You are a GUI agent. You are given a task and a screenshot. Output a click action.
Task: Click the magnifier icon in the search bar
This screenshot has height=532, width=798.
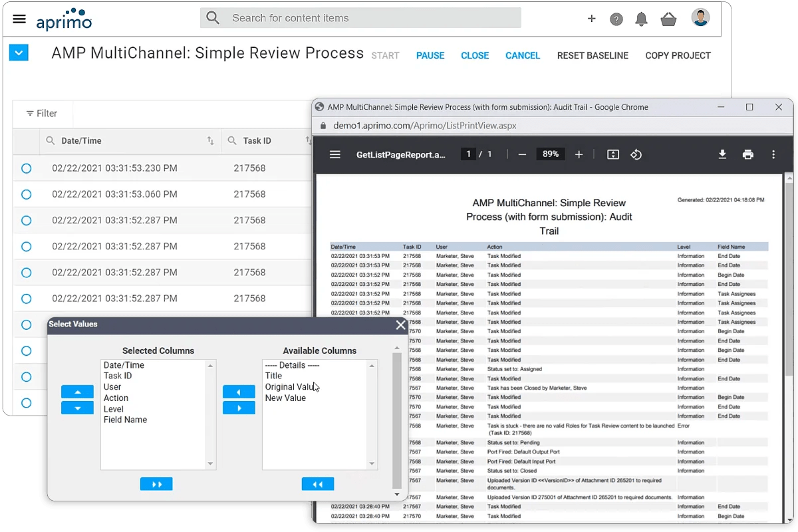click(x=213, y=18)
